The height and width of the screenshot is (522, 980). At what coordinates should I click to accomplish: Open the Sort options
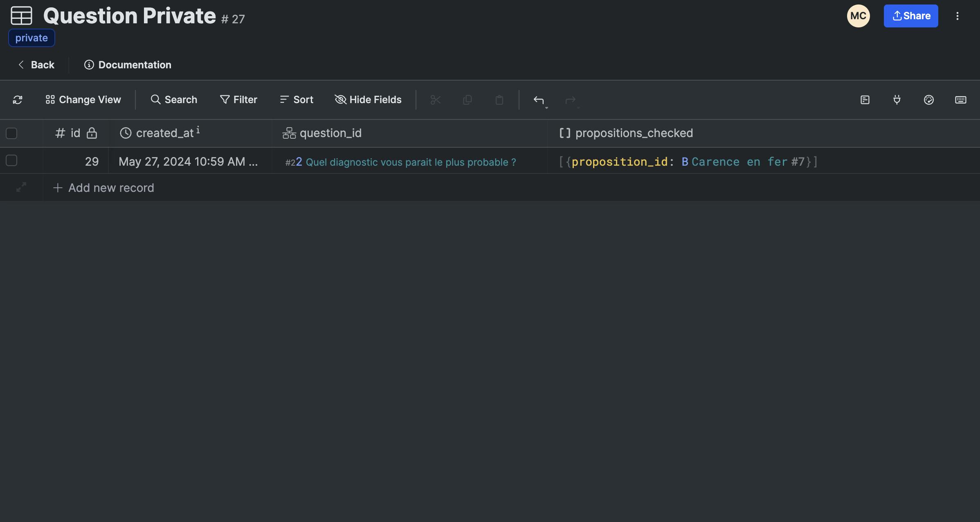(x=297, y=100)
